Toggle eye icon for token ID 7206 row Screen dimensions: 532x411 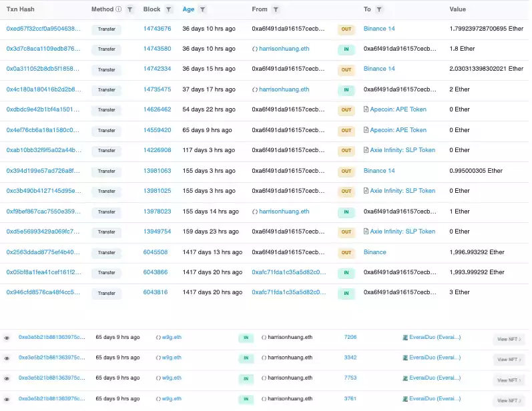coord(7,338)
